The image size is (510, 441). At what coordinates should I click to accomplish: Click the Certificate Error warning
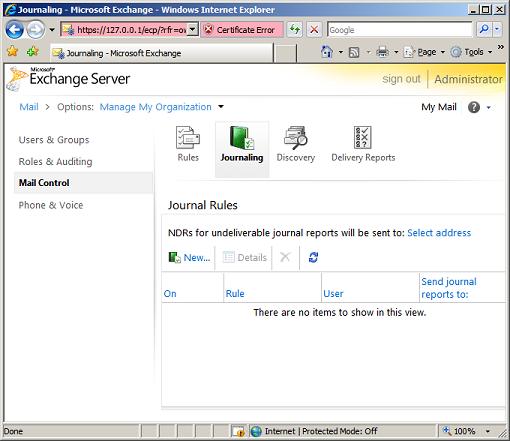pyautogui.click(x=242, y=30)
